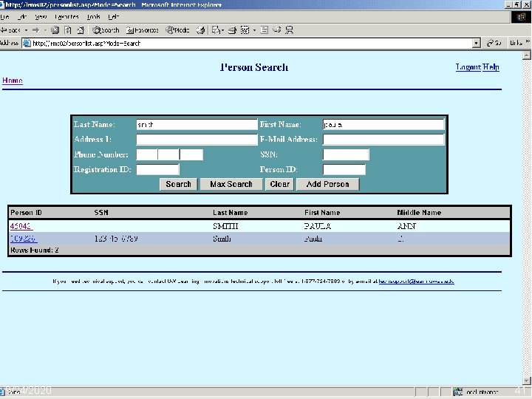Viewport: 532px width, 399px height.
Task: Click the Person ID column header
Action: (26, 213)
